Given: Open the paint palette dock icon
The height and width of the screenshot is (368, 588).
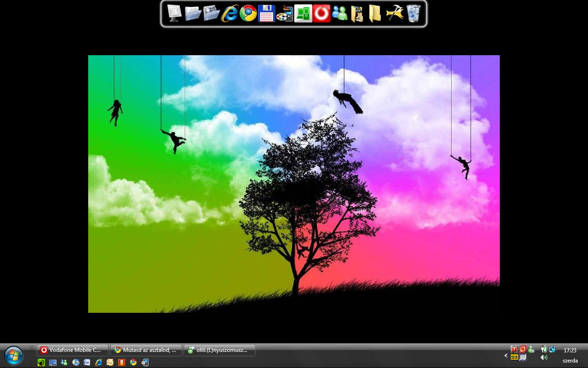Looking at the screenshot, I should (x=285, y=13).
